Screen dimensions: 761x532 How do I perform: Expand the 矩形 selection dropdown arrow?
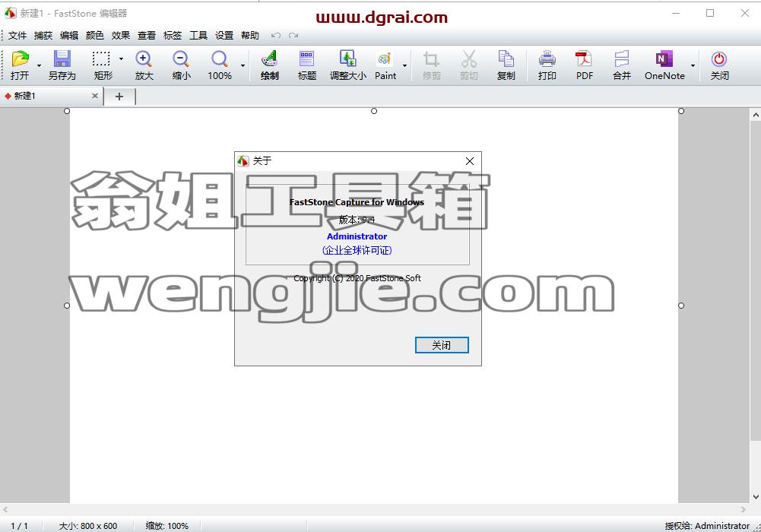click(x=121, y=59)
